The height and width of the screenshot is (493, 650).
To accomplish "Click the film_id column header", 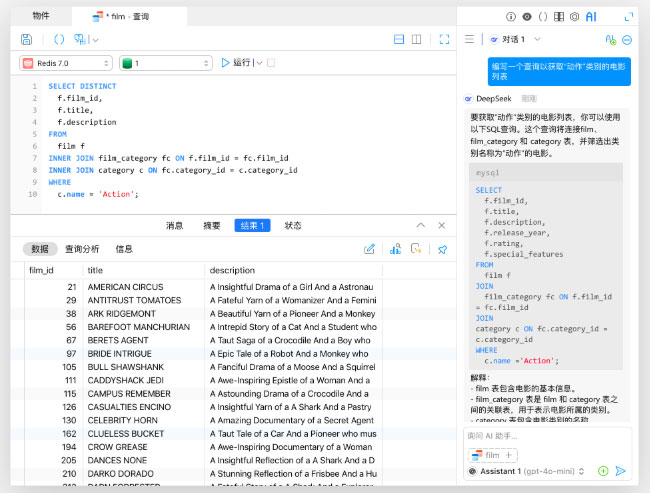I will [x=53, y=270].
